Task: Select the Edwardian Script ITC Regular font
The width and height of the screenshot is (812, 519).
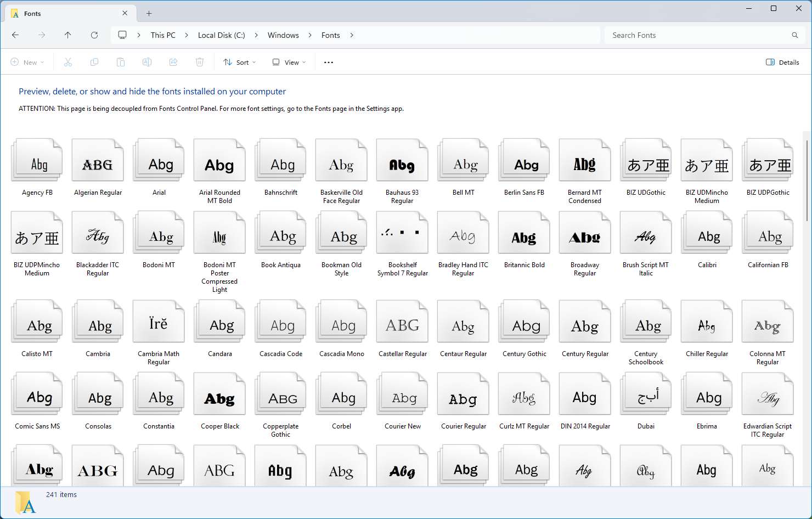Action: click(x=768, y=405)
